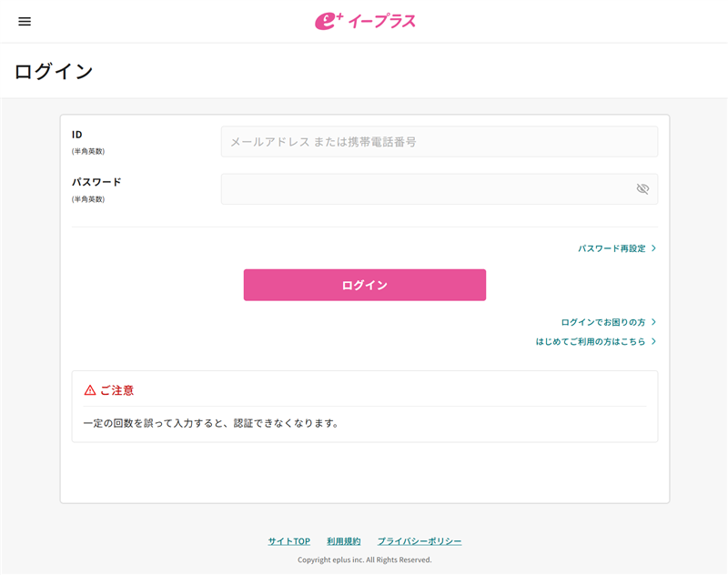Open the ログインでお困りの方 help link
This screenshot has height=575, width=728.
click(602, 322)
